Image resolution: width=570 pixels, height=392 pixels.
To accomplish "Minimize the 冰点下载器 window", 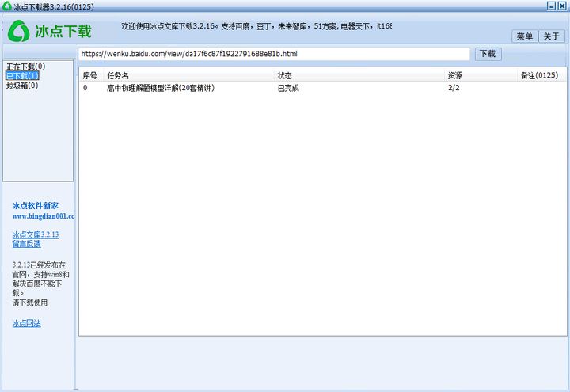I will (551, 6).
